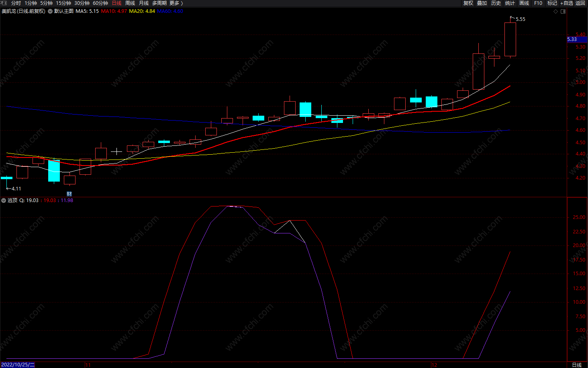Open 多周期 multi-period view
The height and width of the screenshot is (368, 588).
point(159,3)
